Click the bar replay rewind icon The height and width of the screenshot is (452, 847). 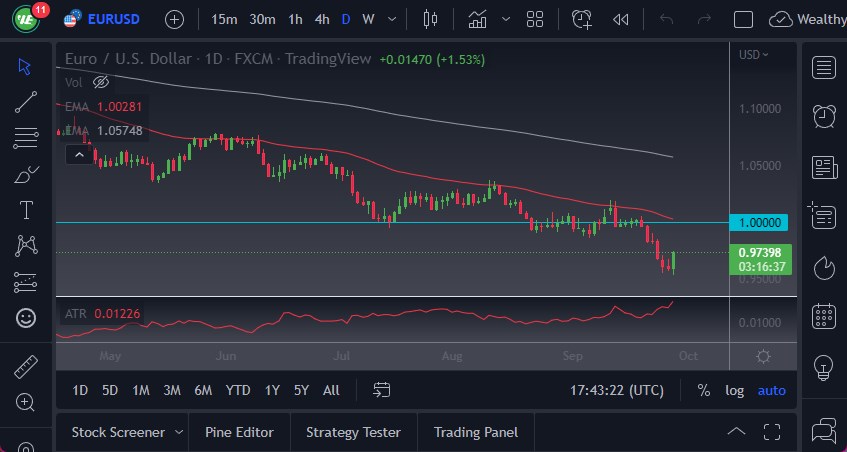(621, 19)
